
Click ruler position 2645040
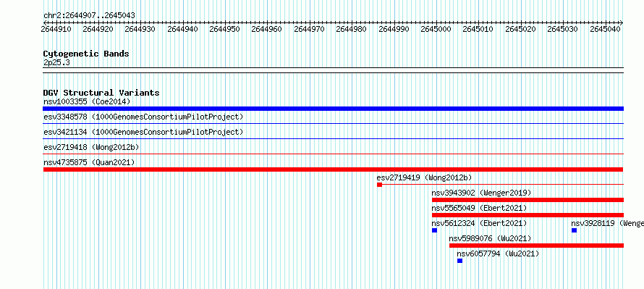click(605, 29)
